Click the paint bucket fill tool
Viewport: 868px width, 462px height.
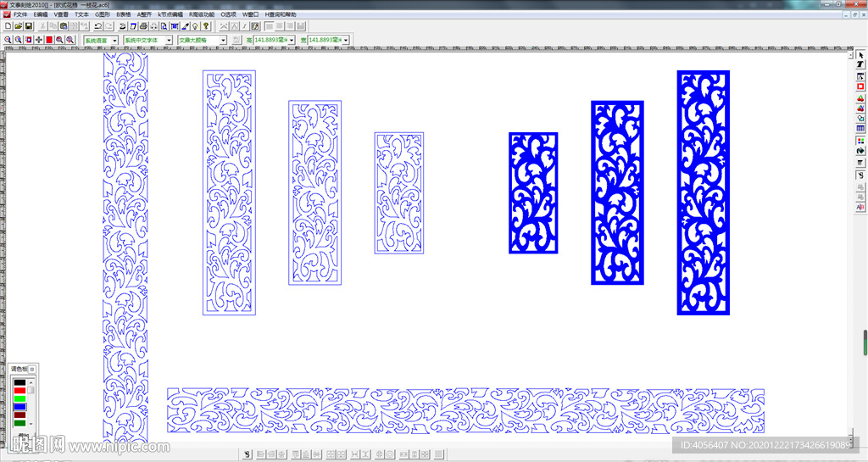[860, 151]
